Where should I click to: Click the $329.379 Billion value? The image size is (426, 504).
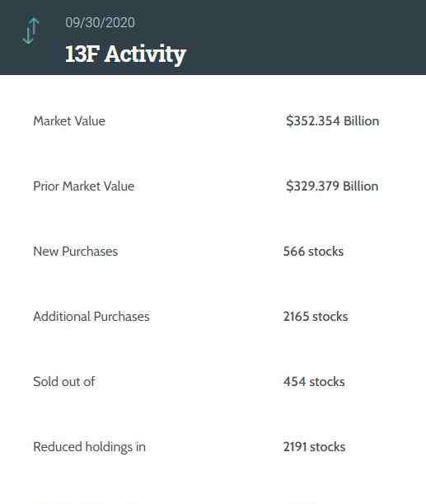pos(332,186)
